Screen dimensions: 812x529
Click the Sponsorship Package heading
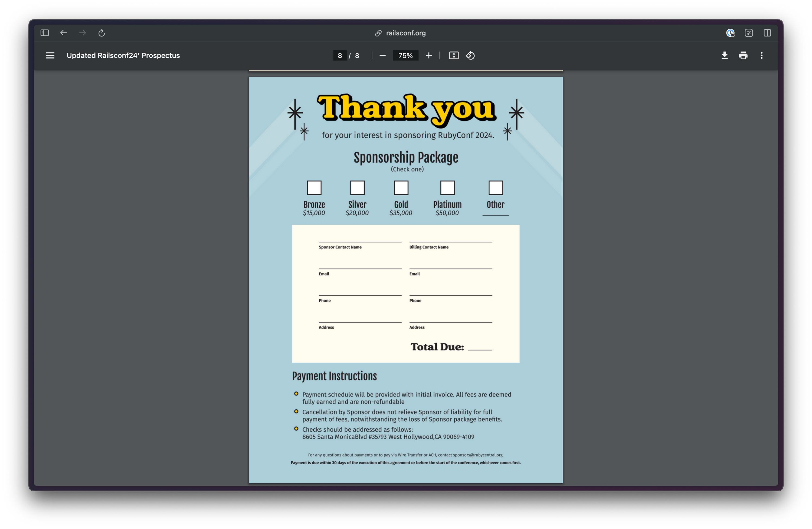(406, 157)
